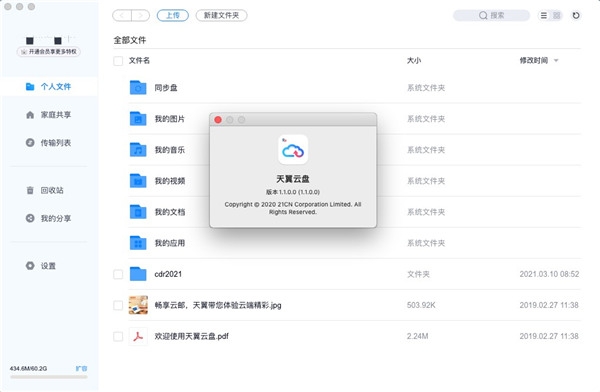This screenshot has height=392, width=600.
Task: Click the 503.92K size value
Action: click(x=421, y=305)
